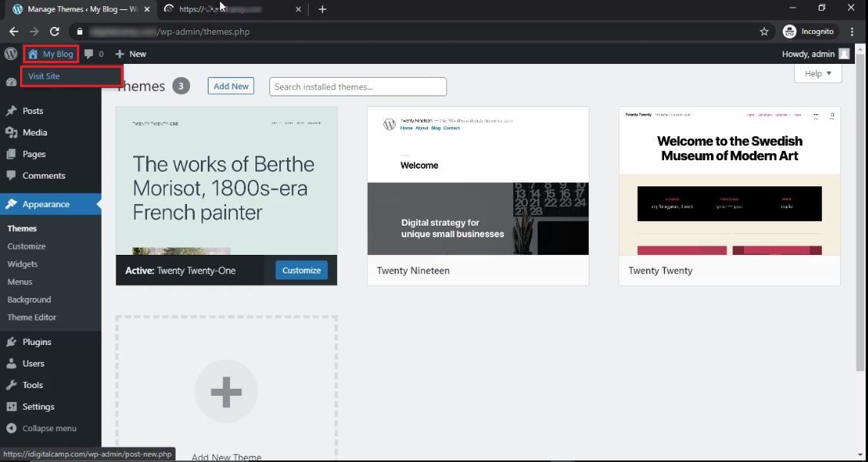Click the site security padlock icon

click(x=80, y=32)
